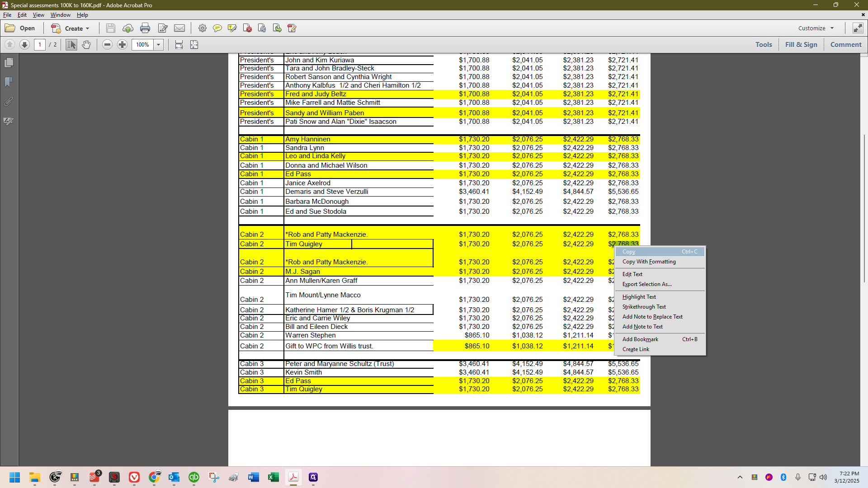Click the page number input field
The width and height of the screenshot is (868, 488).
click(x=40, y=44)
